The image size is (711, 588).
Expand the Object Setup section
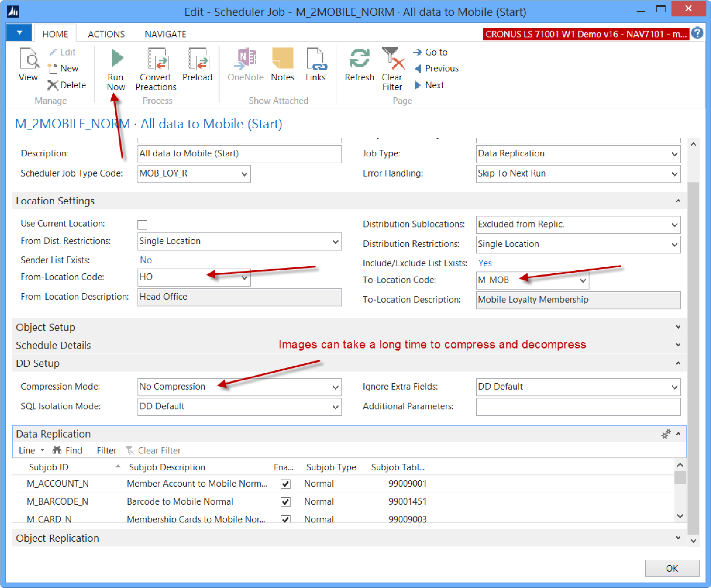(45, 327)
